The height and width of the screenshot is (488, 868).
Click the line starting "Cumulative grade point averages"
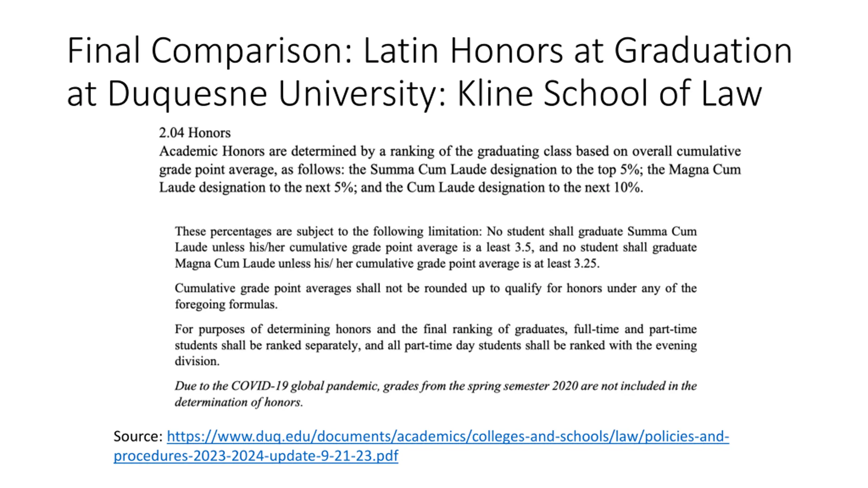[435, 288]
